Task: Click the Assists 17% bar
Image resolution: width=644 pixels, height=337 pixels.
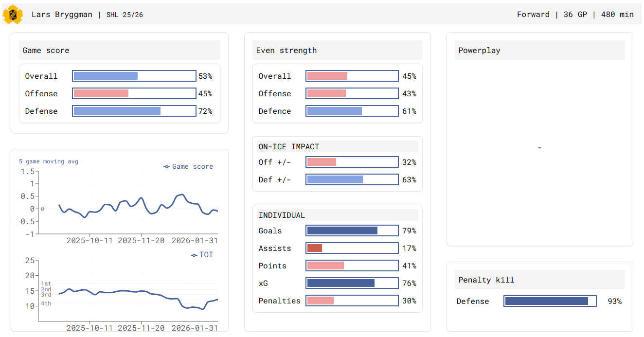Action: click(352, 248)
